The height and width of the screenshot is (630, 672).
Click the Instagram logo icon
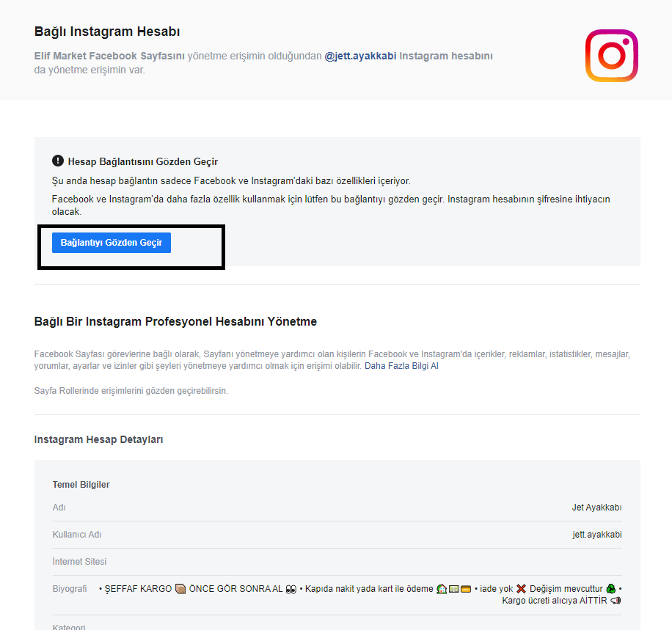click(x=612, y=56)
